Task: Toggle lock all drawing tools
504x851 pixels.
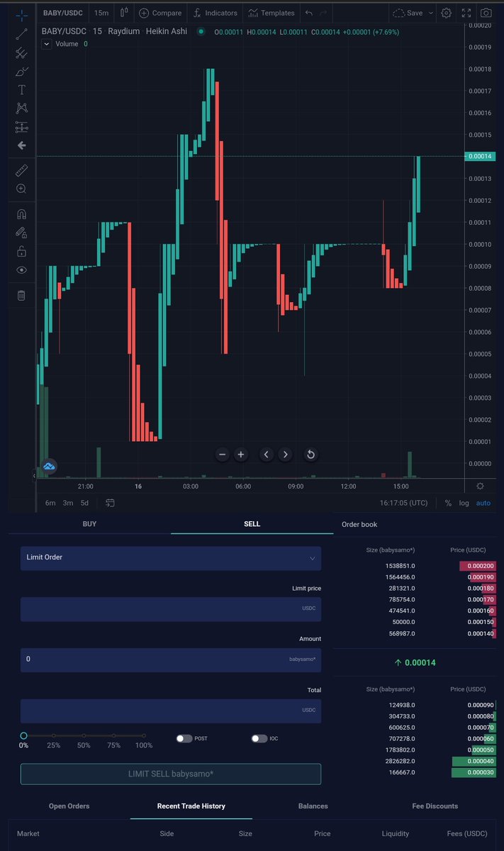Action: [21, 251]
